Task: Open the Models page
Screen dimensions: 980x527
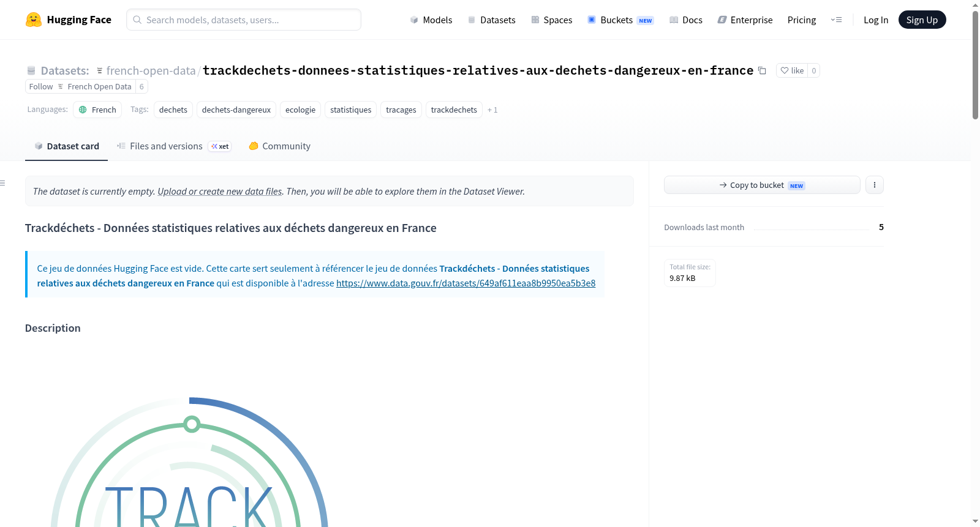Action: coord(431,20)
